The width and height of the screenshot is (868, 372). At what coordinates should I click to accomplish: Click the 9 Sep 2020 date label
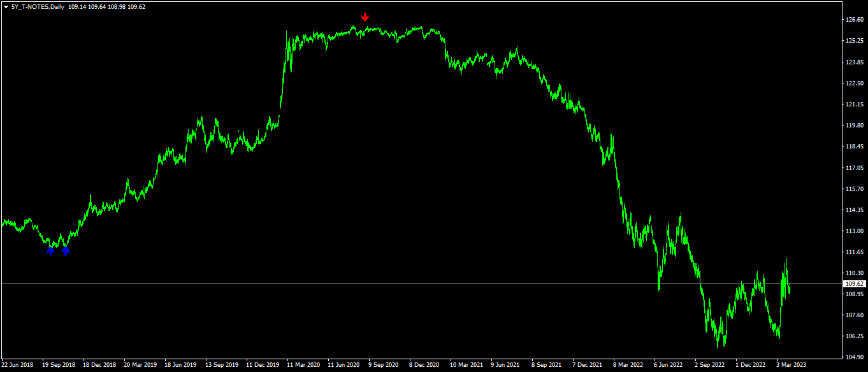(x=384, y=365)
